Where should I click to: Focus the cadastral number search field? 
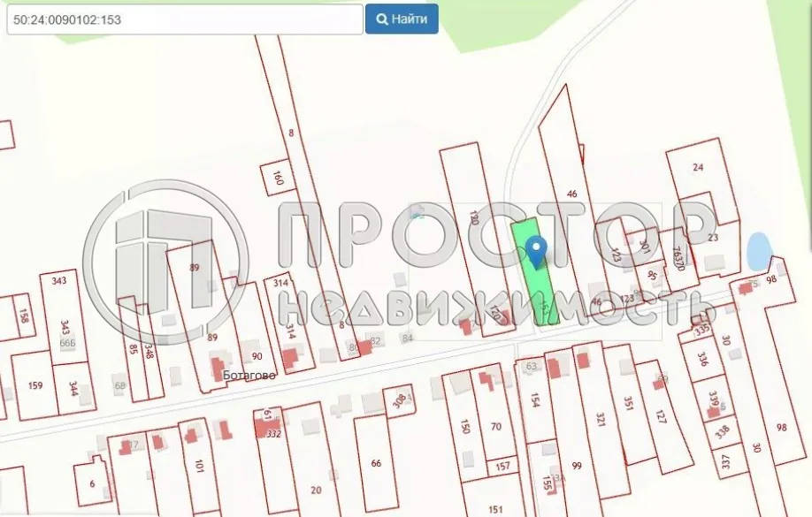(185, 19)
